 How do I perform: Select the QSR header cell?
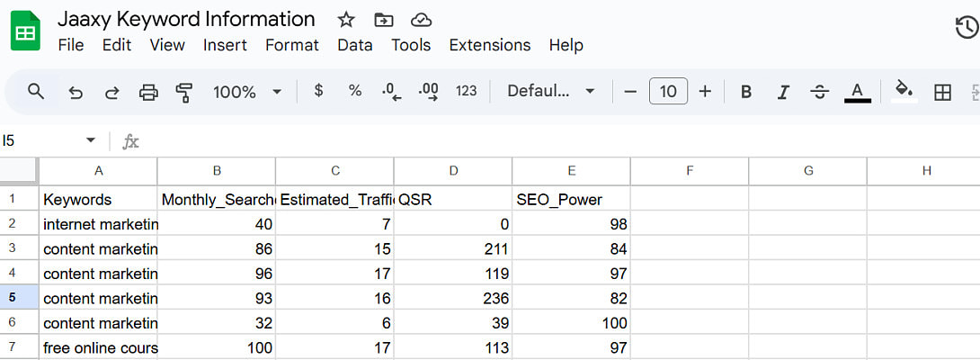tap(453, 200)
